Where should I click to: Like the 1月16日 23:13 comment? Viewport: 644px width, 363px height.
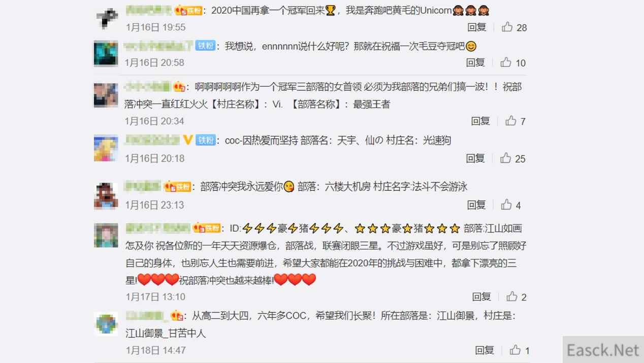(506, 204)
